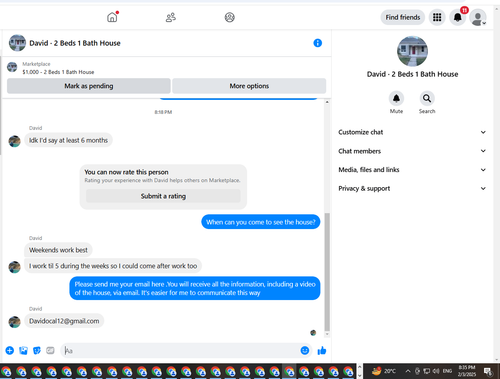The image size is (500, 379).
Task: Click 'Idk I'd say at least 6 months' message
Action: (x=68, y=140)
